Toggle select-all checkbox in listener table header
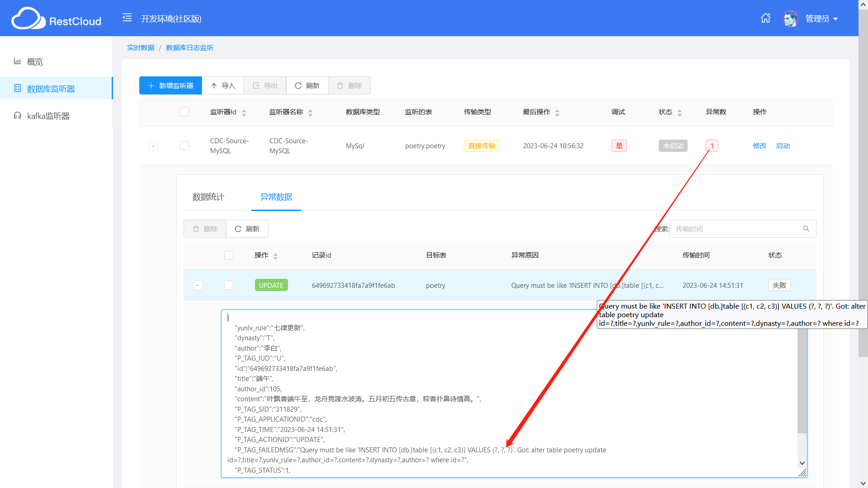This screenshot has width=868, height=488. pos(184,112)
